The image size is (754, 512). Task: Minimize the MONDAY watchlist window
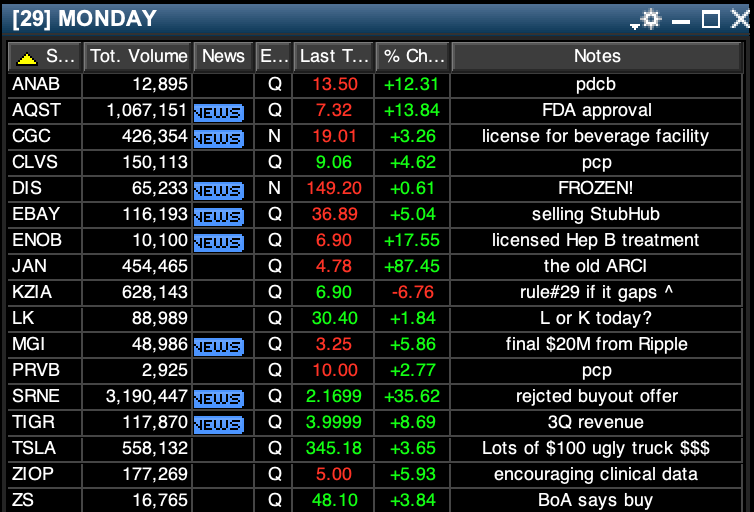[x=681, y=21]
